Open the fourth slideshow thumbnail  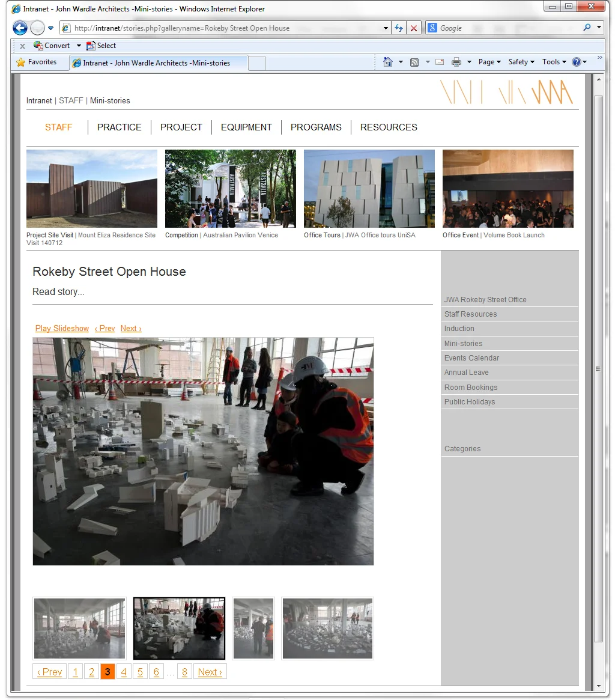click(x=327, y=628)
